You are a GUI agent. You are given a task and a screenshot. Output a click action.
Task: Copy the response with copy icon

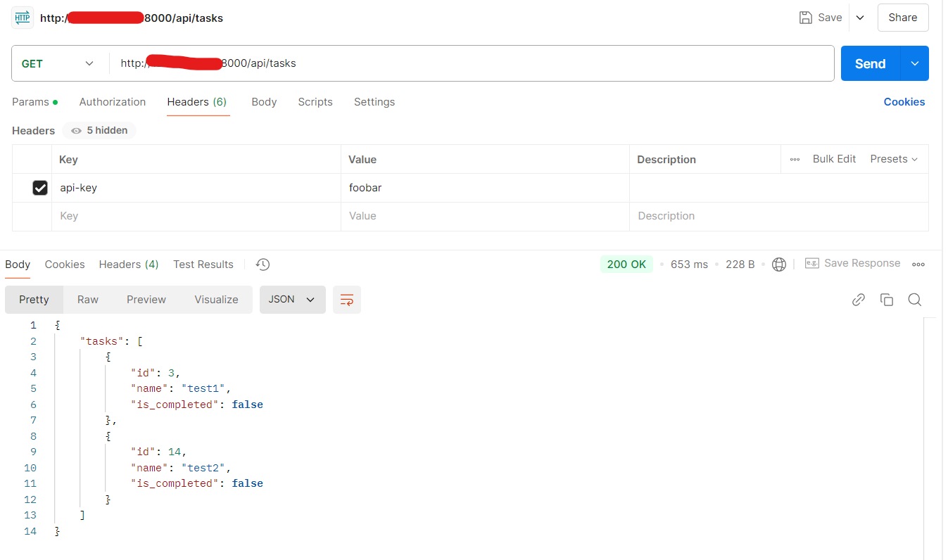click(x=887, y=300)
